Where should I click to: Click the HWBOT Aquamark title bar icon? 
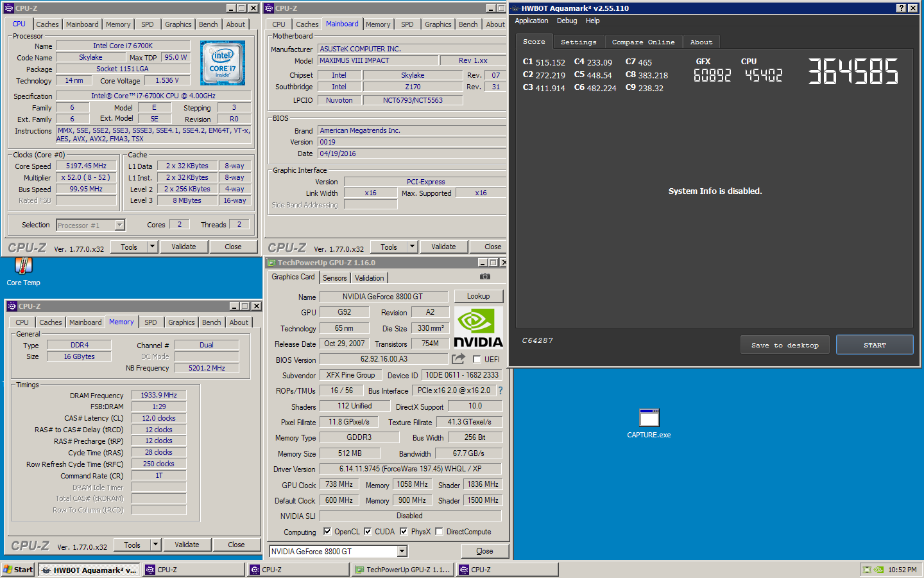(515, 8)
